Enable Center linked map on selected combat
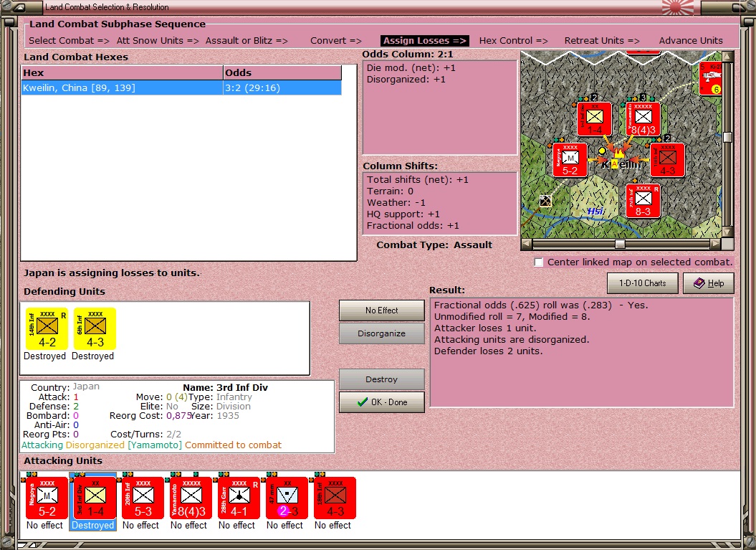This screenshot has width=756, height=550. click(x=539, y=262)
